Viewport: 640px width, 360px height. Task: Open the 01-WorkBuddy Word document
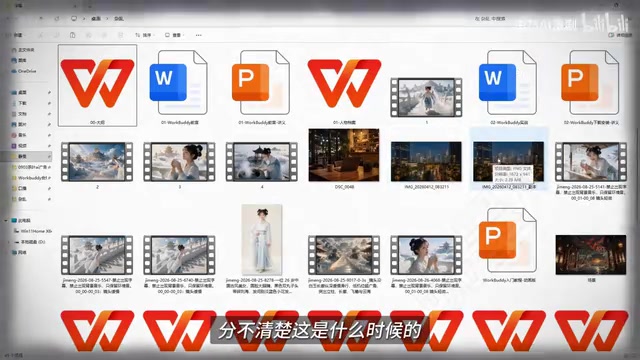(x=180, y=85)
